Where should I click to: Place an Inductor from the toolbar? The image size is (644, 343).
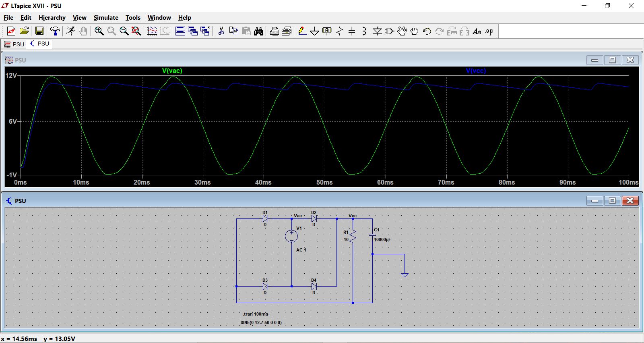tap(364, 31)
